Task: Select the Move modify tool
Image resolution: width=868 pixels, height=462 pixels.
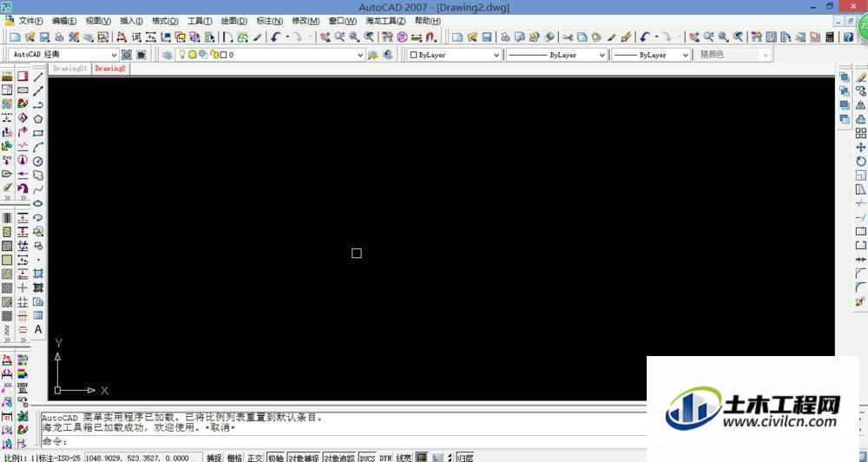Action: (860, 148)
